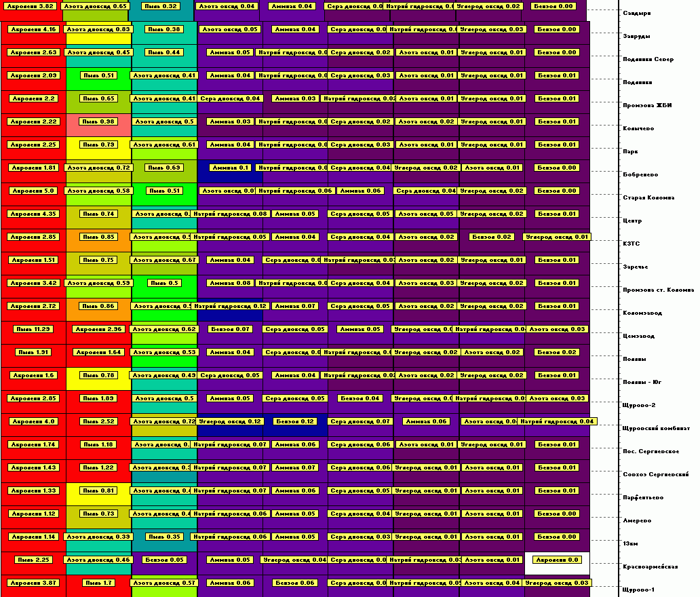Click the 'Сандыри' axis label
Screen dimensions: 700x597
click(x=637, y=13)
